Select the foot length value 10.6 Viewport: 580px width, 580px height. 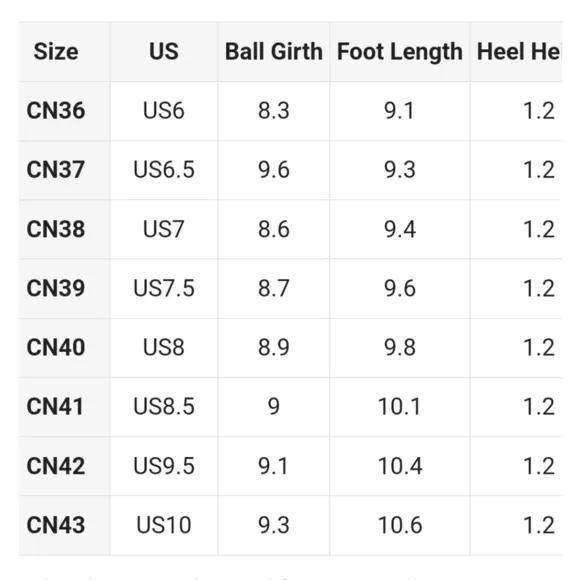tap(400, 525)
